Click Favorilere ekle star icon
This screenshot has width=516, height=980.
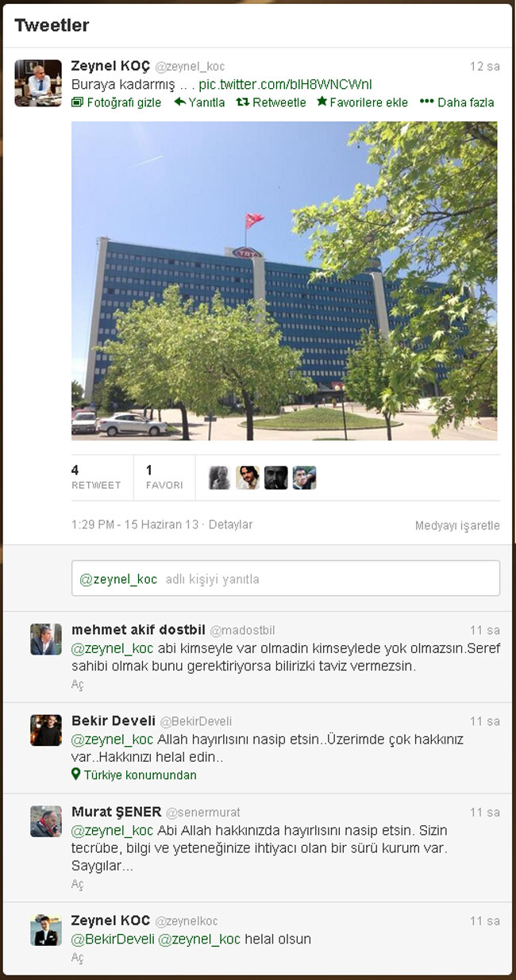tap(322, 102)
